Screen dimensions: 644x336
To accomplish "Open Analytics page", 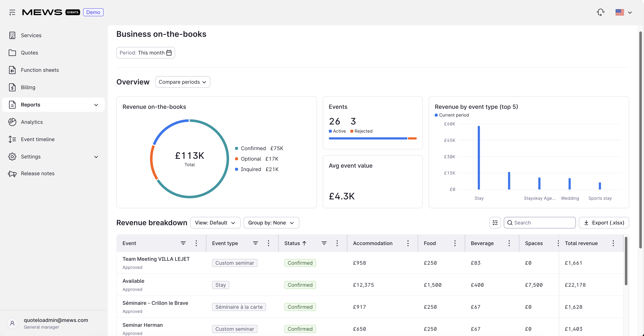I will coord(53,122).
